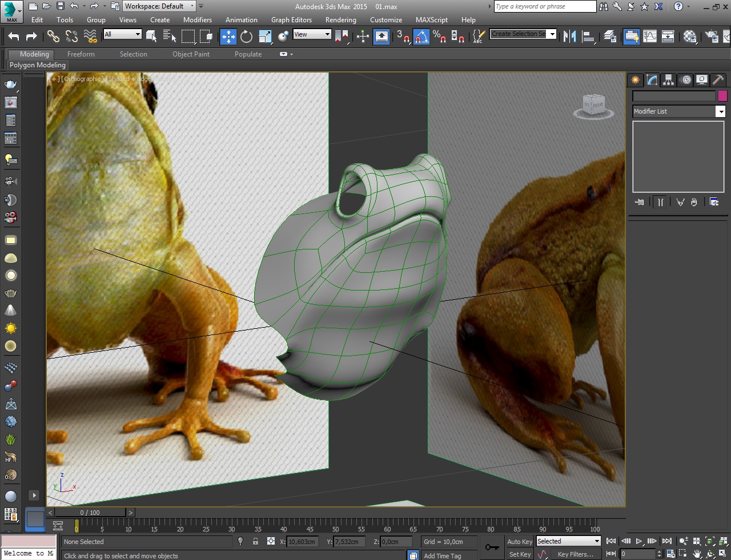
Task: Click the Set Key button
Action: tap(519, 554)
